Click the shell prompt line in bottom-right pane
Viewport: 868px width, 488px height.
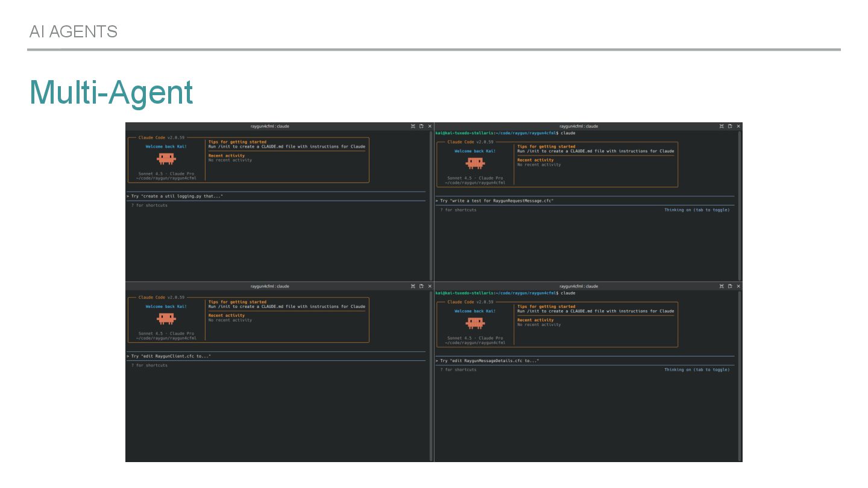point(505,293)
